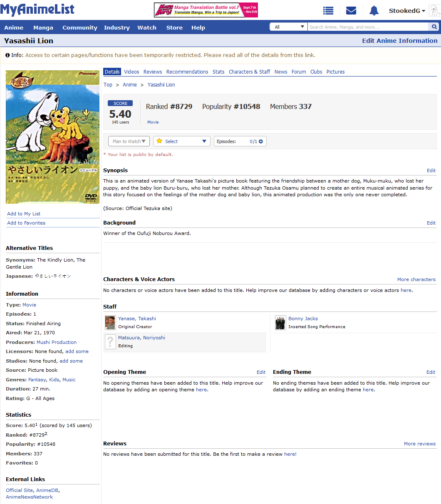The width and height of the screenshot is (441, 504).
Task: Edit the Opening Theme section
Action: coord(261,372)
